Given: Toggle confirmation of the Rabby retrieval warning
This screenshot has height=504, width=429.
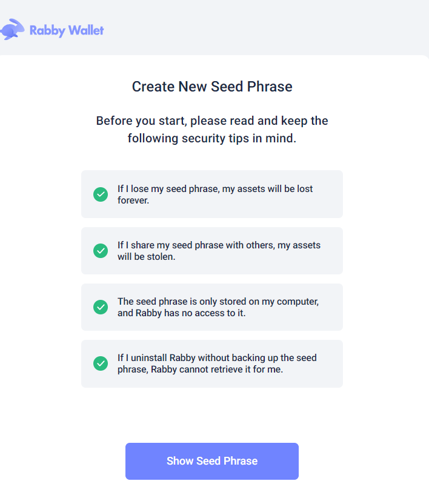Looking at the screenshot, I should [101, 363].
